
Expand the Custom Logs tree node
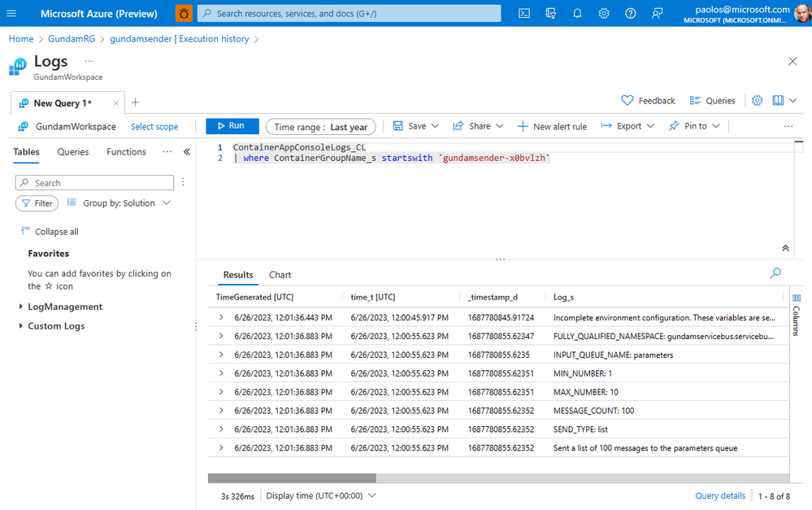pyautogui.click(x=20, y=325)
